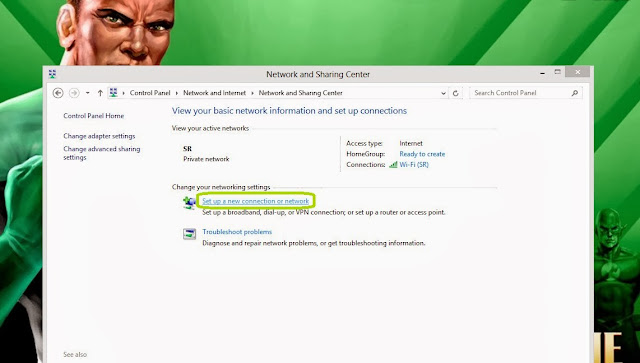Select Network and Internet breadcrumb

(x=214, y=93)
